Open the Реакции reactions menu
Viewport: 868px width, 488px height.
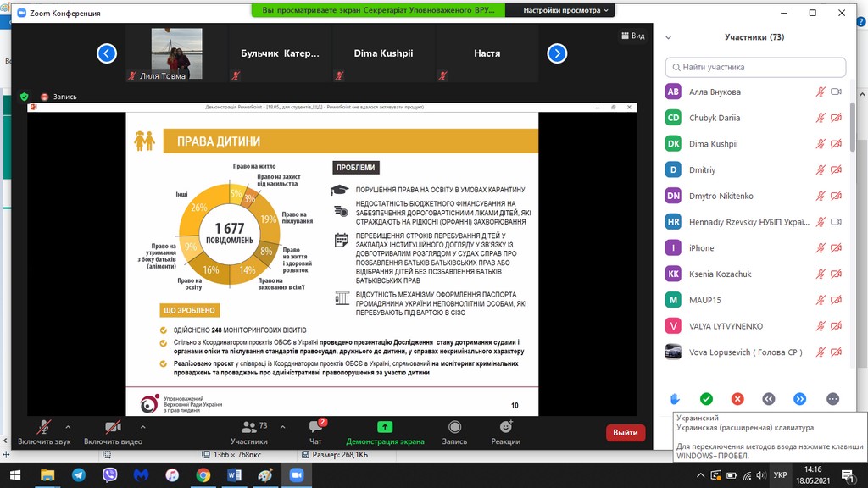click(x=505, y=432)
